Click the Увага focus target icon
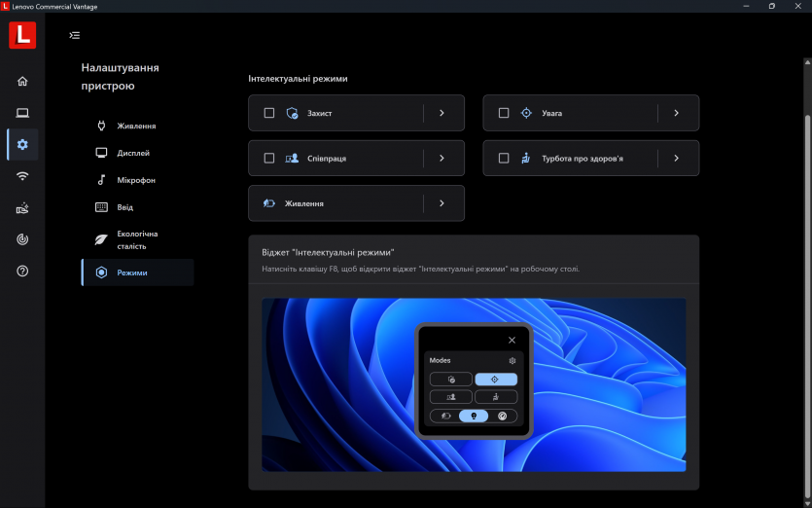Screen dimensions: 812x508 tap(526, 113)
